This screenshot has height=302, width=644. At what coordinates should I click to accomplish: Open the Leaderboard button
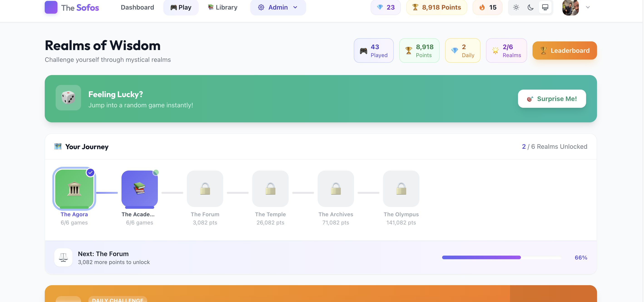565,50
